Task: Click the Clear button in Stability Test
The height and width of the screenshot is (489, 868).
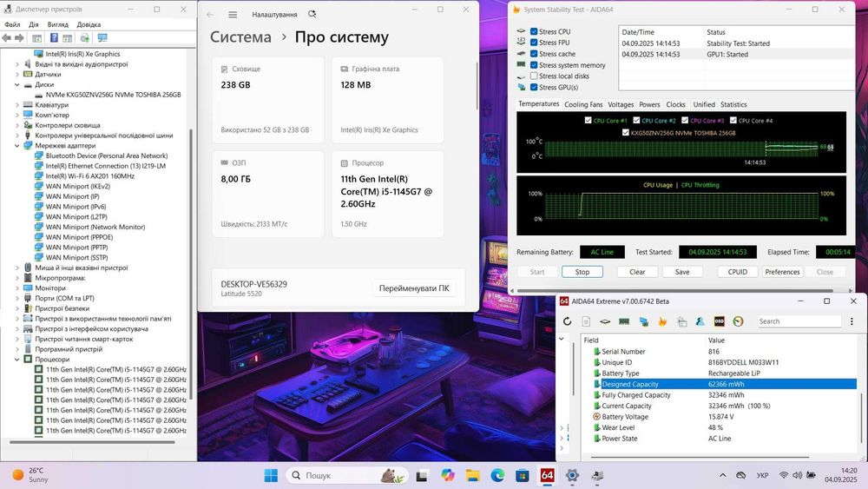Action: 637,272
